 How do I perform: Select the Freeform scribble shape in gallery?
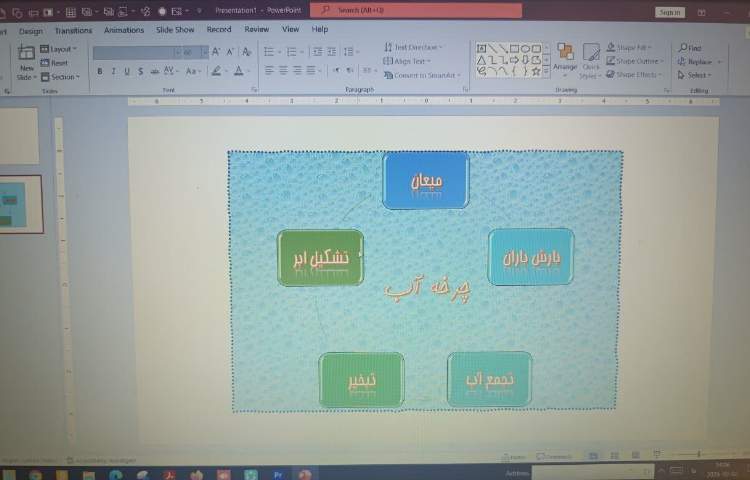point(481,71)
